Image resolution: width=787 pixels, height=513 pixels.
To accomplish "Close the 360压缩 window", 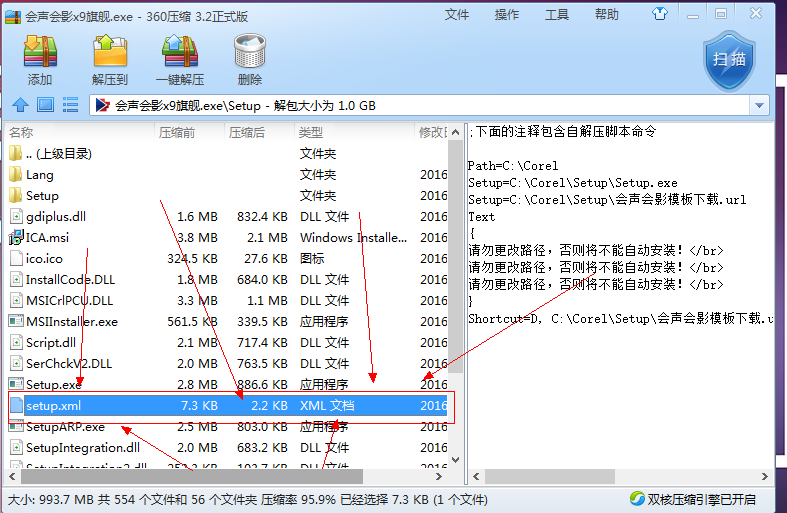I will [756, 14].
